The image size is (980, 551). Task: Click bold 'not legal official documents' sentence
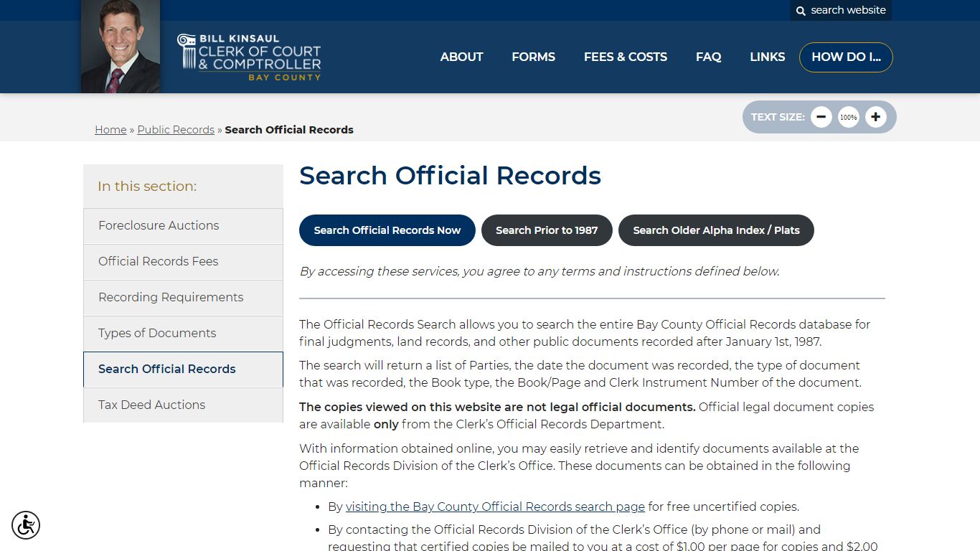pyautogui.click(x=497, y=407)
